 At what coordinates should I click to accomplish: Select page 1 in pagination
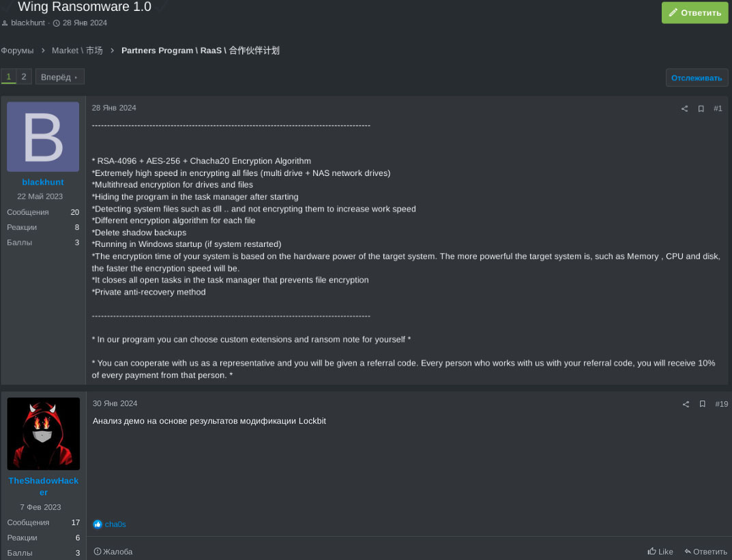(x=9, y=76)
